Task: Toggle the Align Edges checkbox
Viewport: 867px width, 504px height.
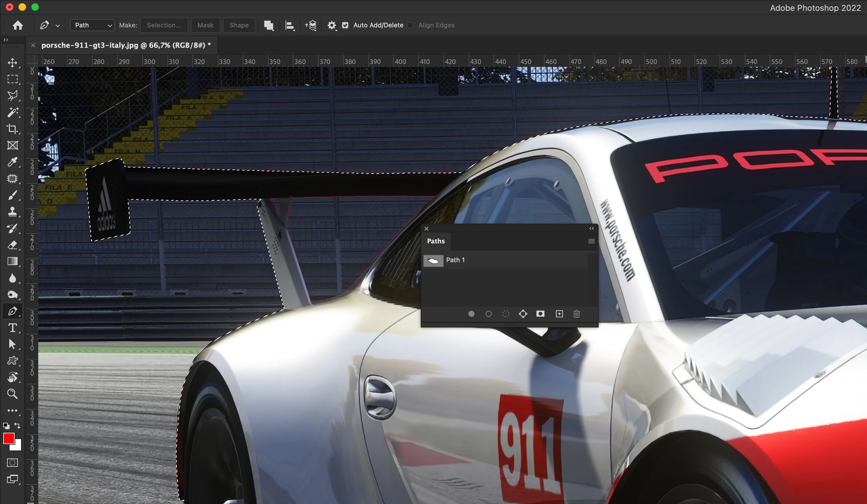Action: 410,25
